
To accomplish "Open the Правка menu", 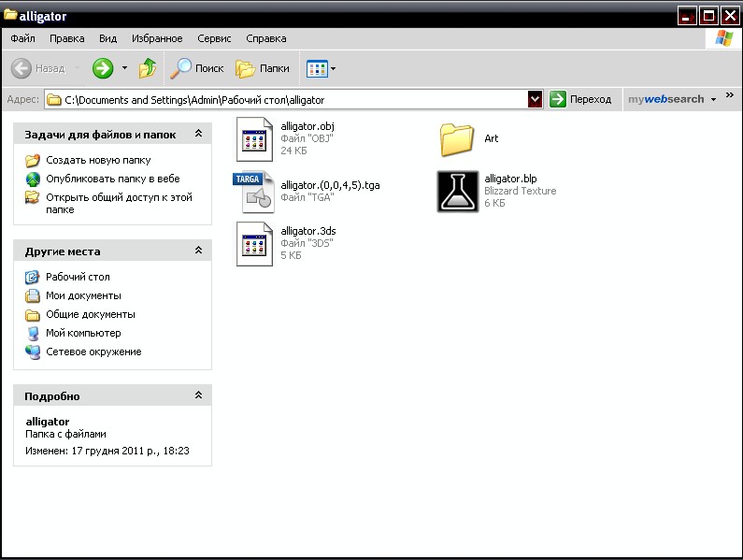I will coord(66,38).
